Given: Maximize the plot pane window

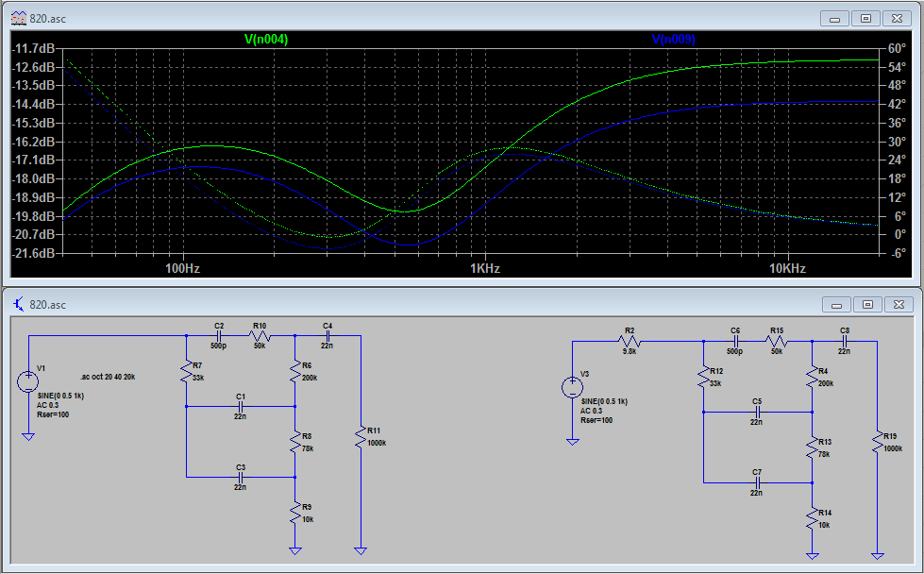Looking at the screenshot, I should (865, 18).
